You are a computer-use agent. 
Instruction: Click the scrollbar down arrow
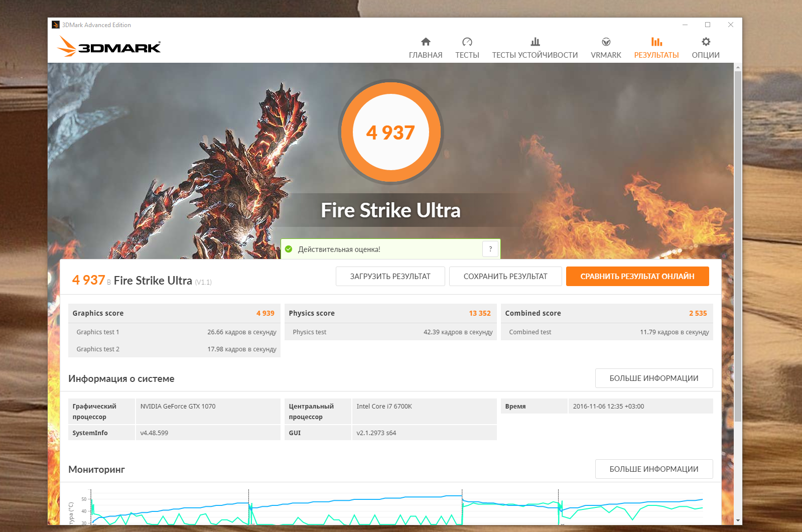pos(738,521)
